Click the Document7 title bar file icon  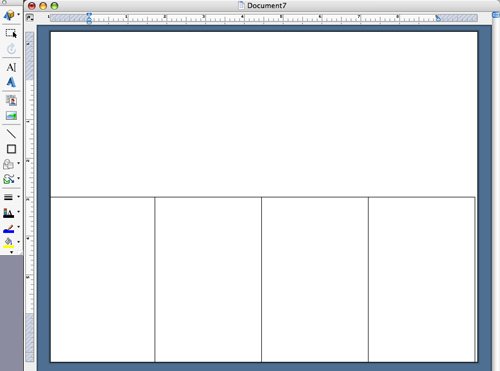click(x=241, y=5)
